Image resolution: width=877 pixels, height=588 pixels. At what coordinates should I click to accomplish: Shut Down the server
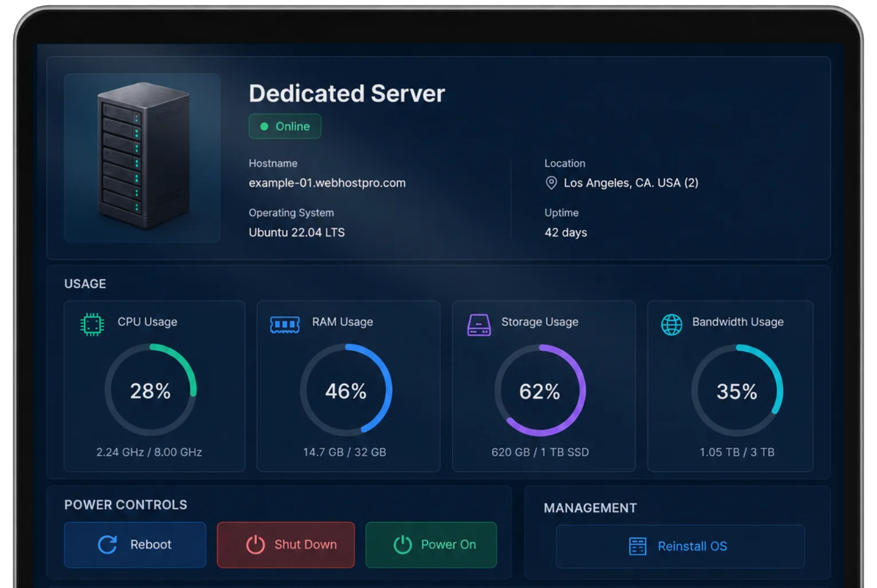point(286,544)
